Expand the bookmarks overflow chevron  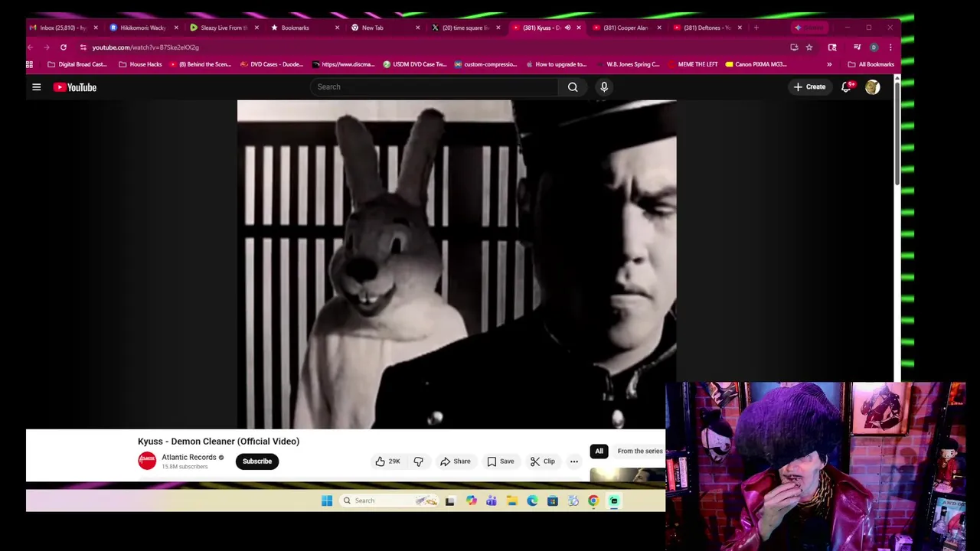click(x=829, y=64)
